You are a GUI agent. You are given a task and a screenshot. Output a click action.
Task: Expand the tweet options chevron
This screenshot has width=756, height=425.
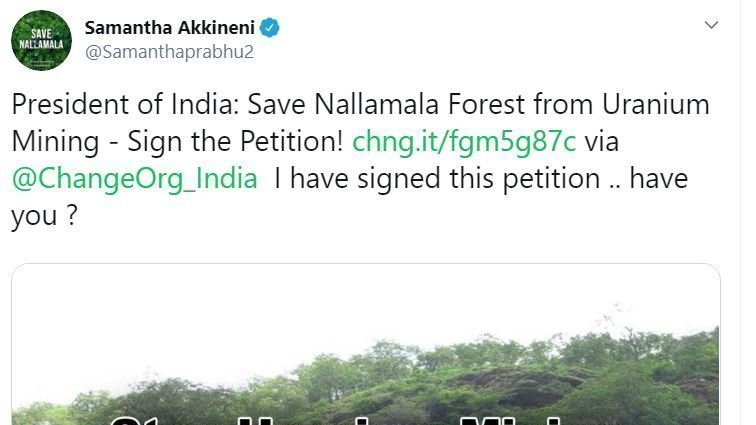pos(711,25)
